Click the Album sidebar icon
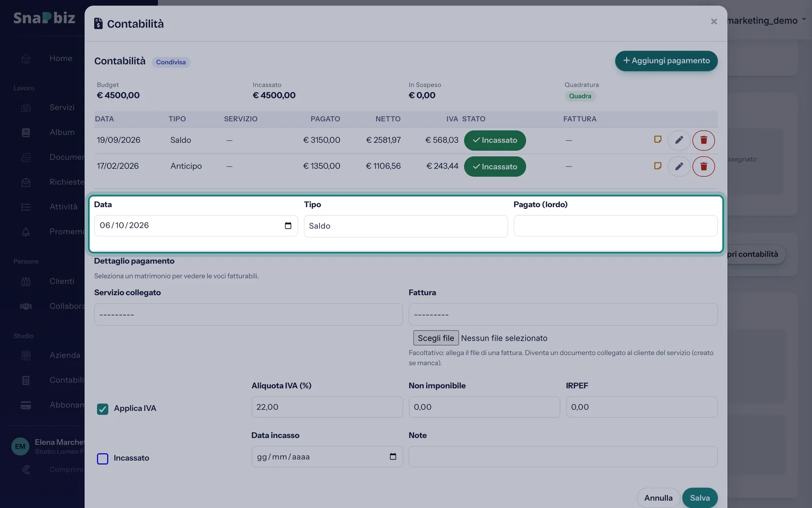The image size is (812, 508). pos(26,133)
